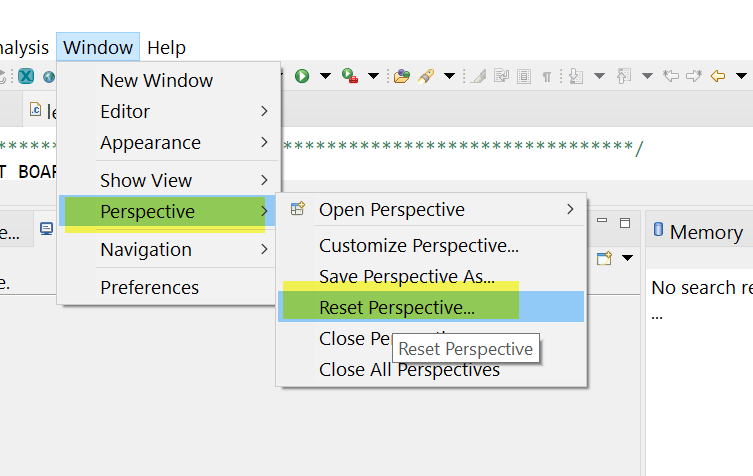The width and height of the screenshot is (753, 476).
Task: Expand the Perspective submenu entry
Action: (168, 211)
